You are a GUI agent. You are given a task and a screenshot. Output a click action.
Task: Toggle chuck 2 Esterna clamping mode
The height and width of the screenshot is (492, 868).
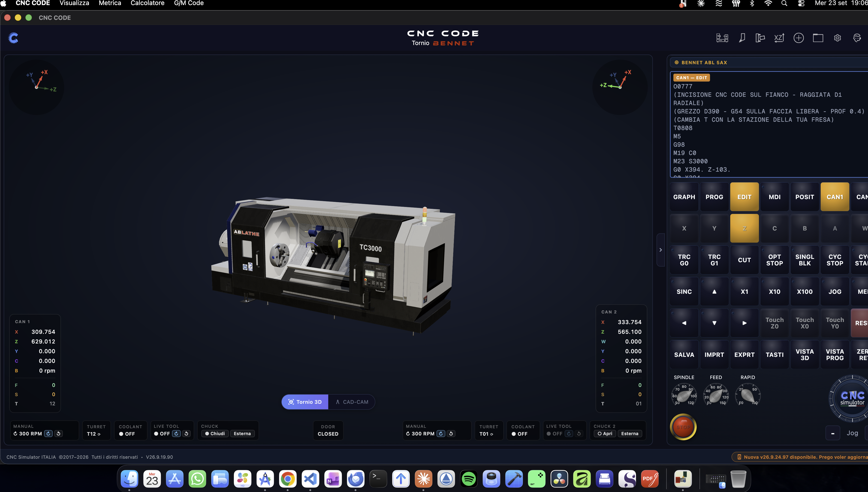(x=630, y=434)
